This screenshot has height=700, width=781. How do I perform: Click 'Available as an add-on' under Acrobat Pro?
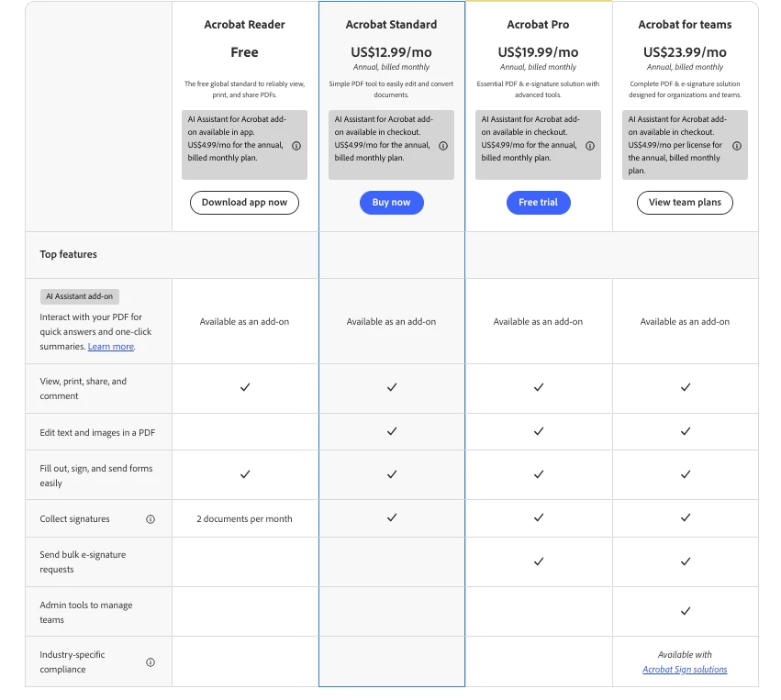tap(538, 322)
